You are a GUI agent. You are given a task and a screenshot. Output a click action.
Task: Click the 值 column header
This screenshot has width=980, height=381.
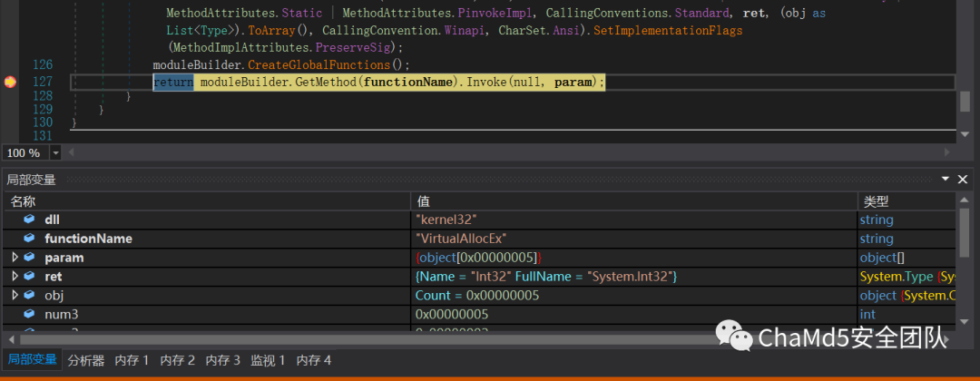pyautogui.click(x=633, y=201)
